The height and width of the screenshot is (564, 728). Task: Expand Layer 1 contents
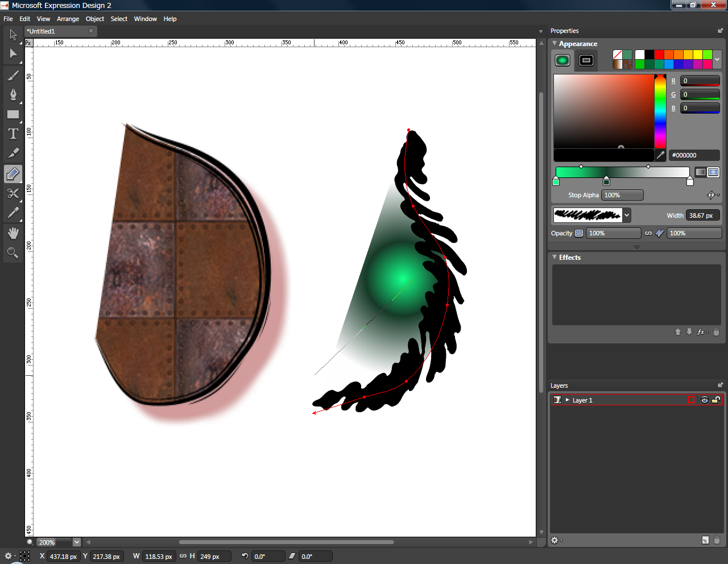point(567,400)
